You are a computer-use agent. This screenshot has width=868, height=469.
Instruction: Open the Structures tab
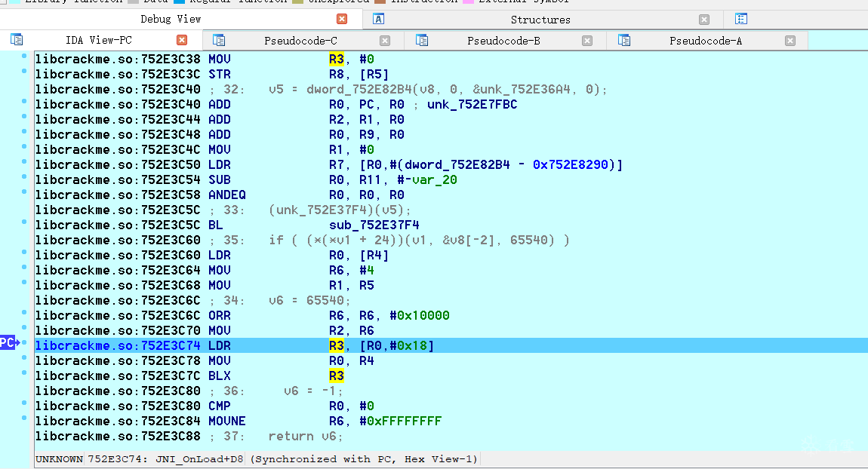[x=540, y=20]
